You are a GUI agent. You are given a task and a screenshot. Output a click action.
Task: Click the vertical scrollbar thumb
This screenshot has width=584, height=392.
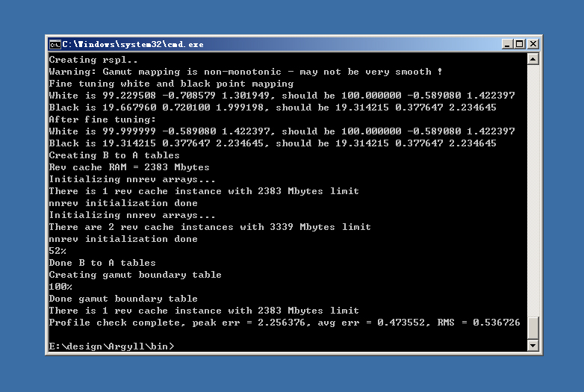coord(532,329)
